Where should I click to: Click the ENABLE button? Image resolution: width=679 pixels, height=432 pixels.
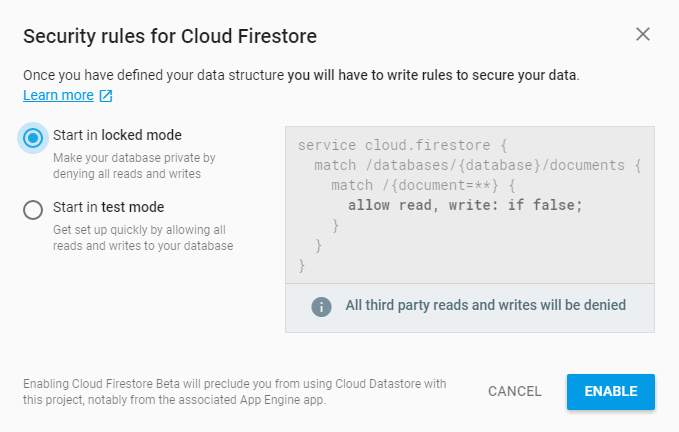[x=611, y=392]
